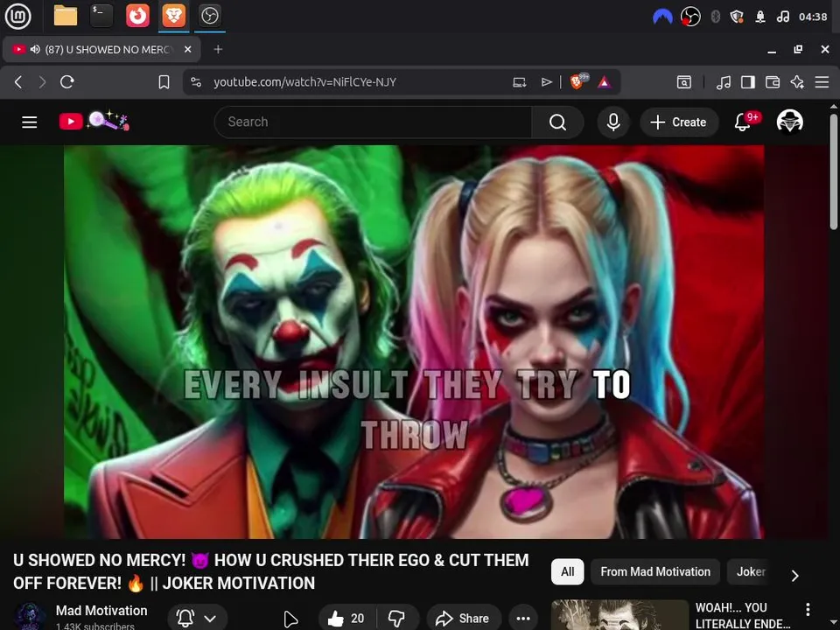The image size is (840, 630).
Task: Toggle the browser sidebar panel
Action: coord(748,82)
